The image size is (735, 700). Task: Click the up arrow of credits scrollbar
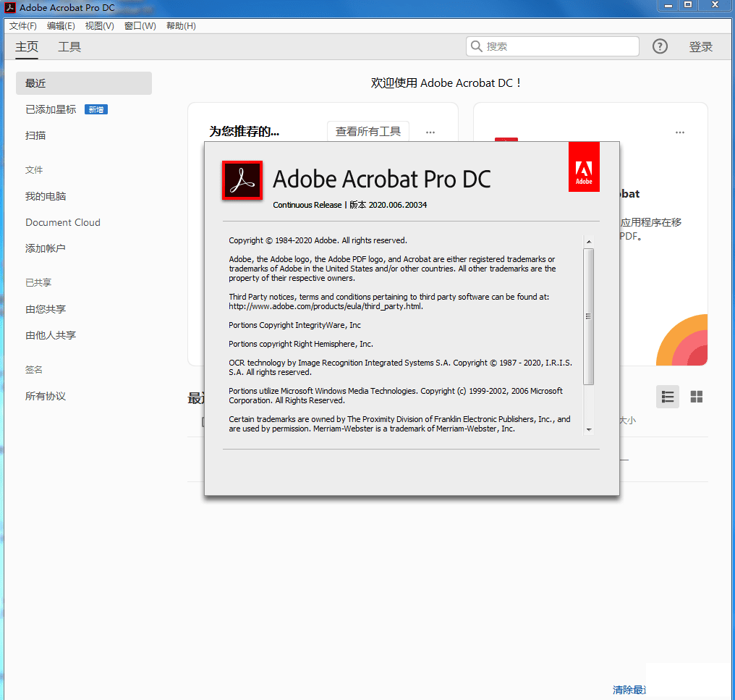[589, 242]
